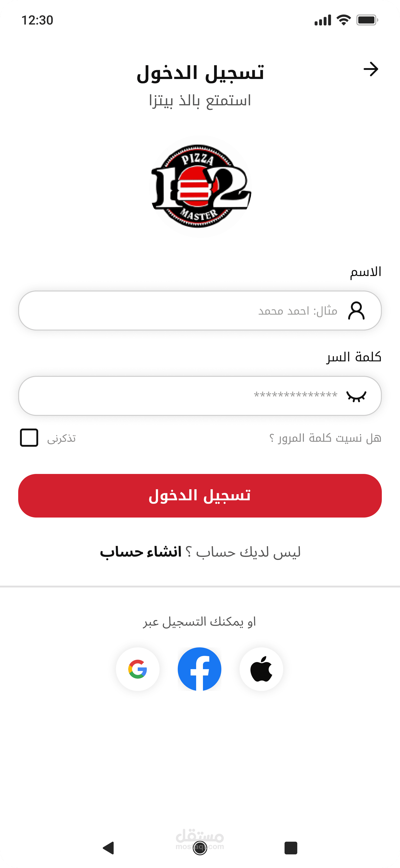Click the cellular signal strength icon

point(323,20)
